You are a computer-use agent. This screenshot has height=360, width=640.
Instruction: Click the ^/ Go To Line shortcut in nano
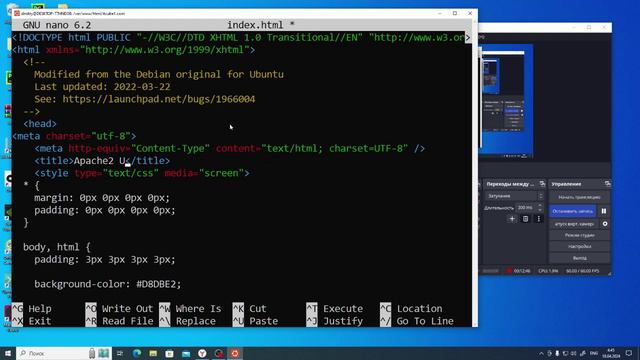tap(417, 321)
